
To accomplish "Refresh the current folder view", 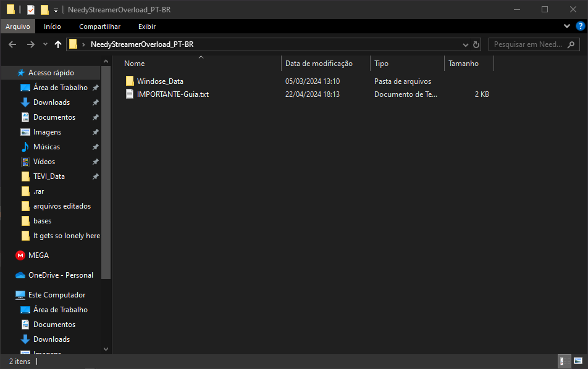I will click(x=476, y=44).
